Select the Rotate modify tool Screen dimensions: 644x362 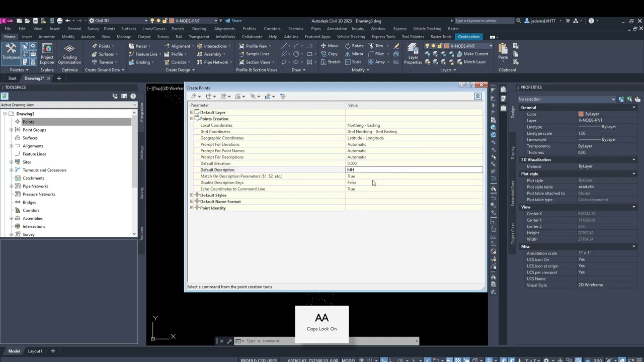click(354, 46)
